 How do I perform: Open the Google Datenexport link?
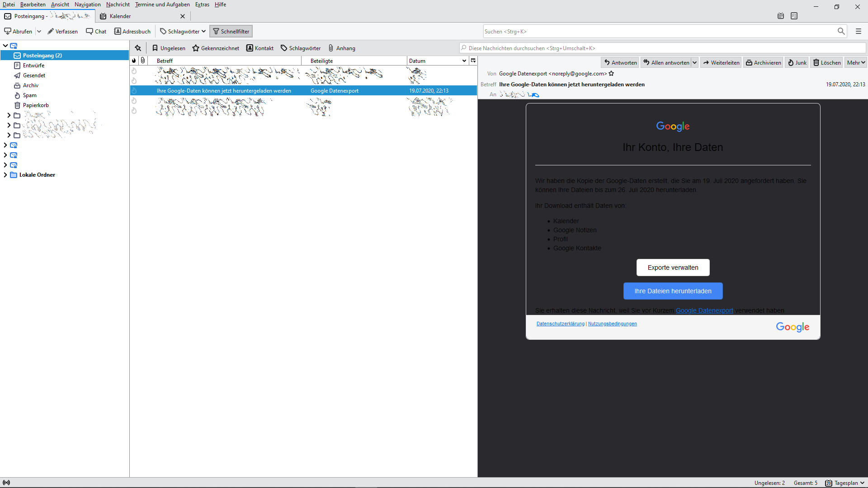click(x=704, y=310)
